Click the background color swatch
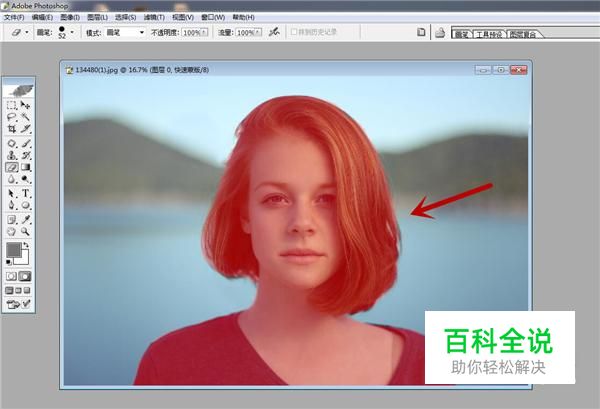The width and height of the screenshot is (600, 409). (25, 259)
